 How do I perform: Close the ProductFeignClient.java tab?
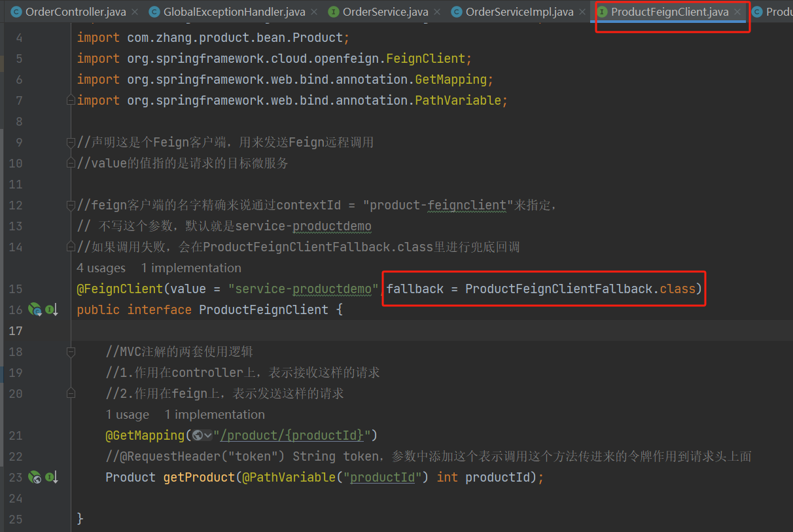737,12
